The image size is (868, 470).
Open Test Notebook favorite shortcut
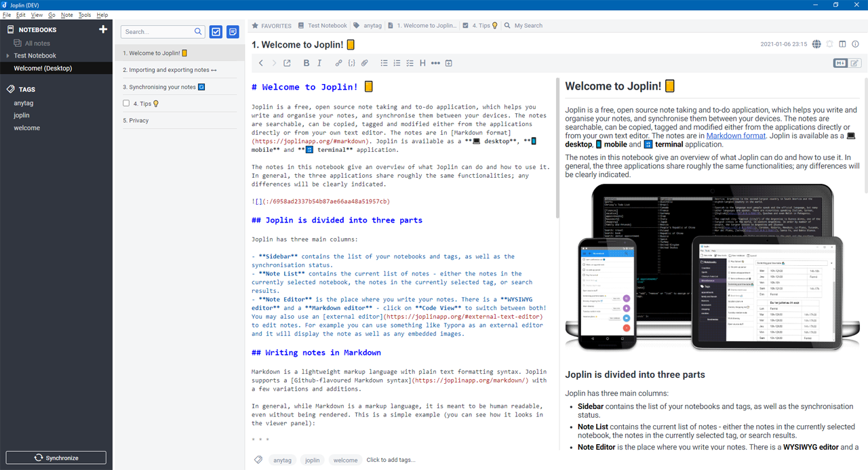[x=323, y=26]
